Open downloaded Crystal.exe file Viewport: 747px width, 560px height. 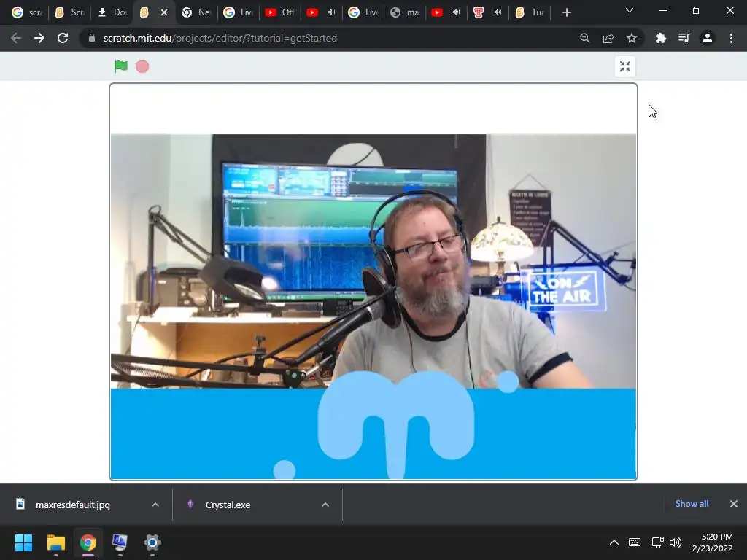228,505
